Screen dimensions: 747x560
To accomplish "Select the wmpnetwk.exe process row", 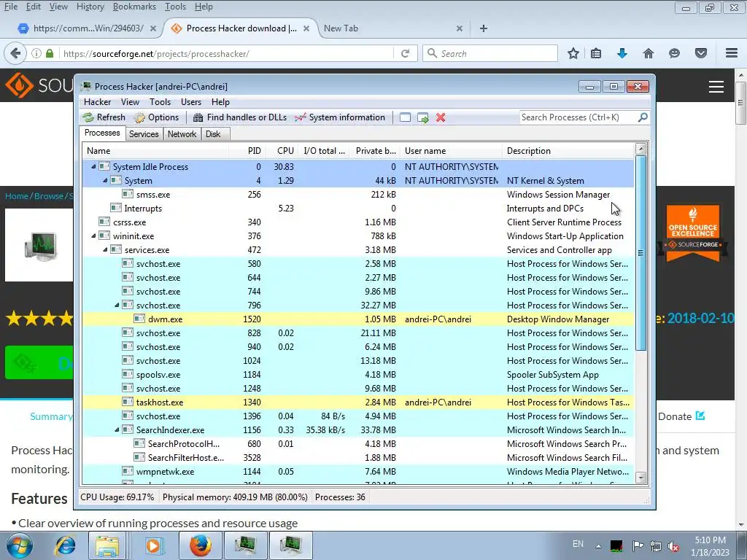I will pyautogui.click(x=357, y=472).
